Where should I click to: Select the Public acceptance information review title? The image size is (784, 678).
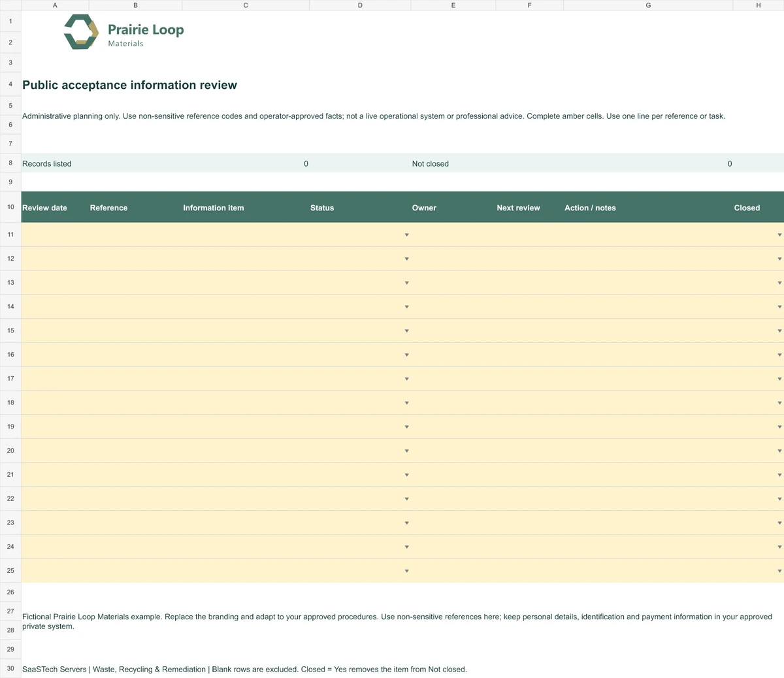[129, 85]
